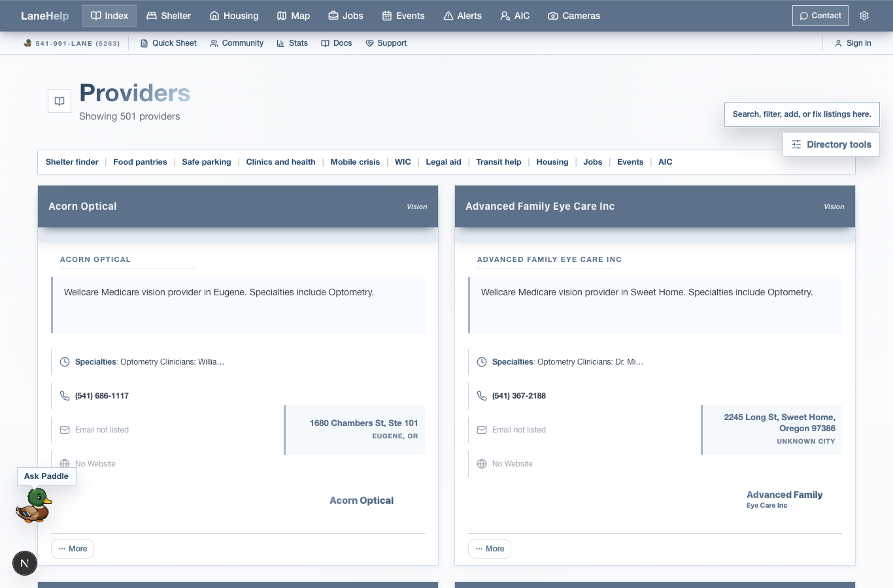Image resolution: width=893 pixels, height=588 pixels.
Task: Click email icon in Acorn Optical card
Action: (x=65, y=430)
